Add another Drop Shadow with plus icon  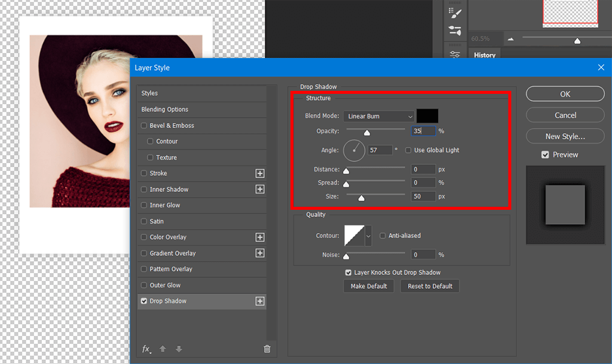click(x=260, y=301)
